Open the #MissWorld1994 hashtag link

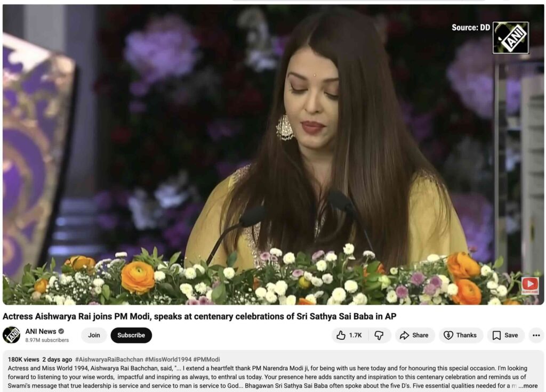click(x=168, y=360)
